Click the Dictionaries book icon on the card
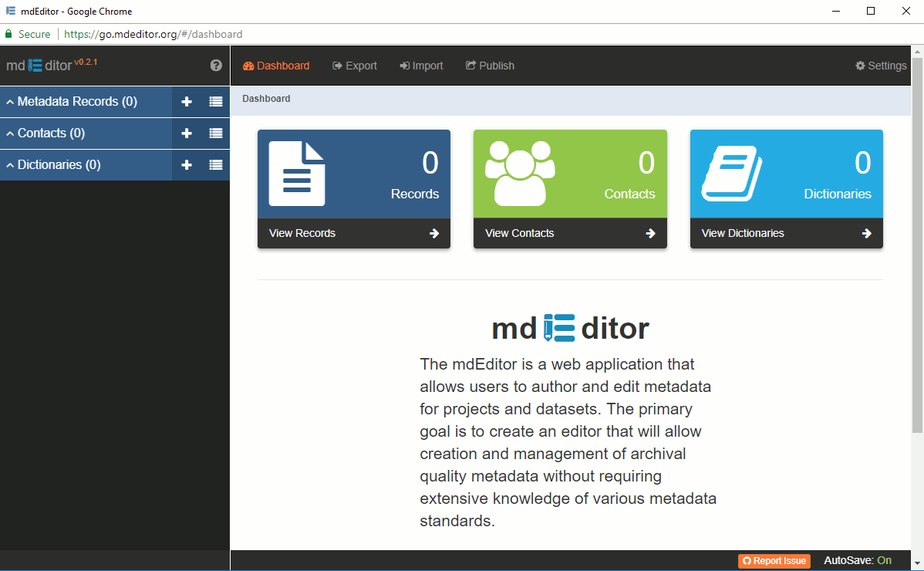 731,174
